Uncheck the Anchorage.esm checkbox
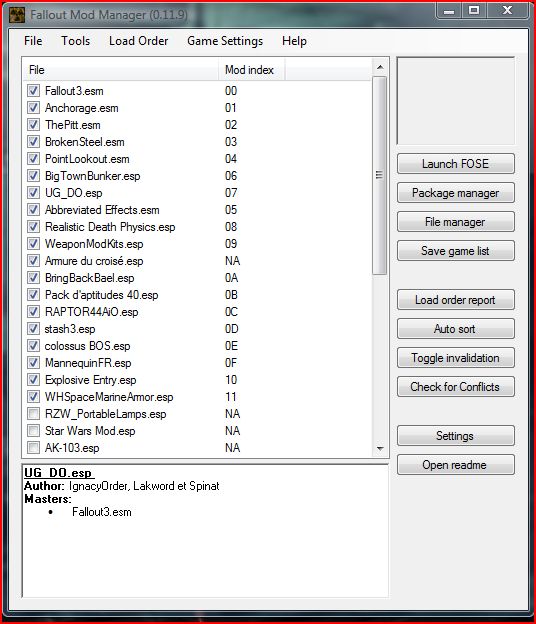Screen dimensions: 536x624 coord(33,108)
